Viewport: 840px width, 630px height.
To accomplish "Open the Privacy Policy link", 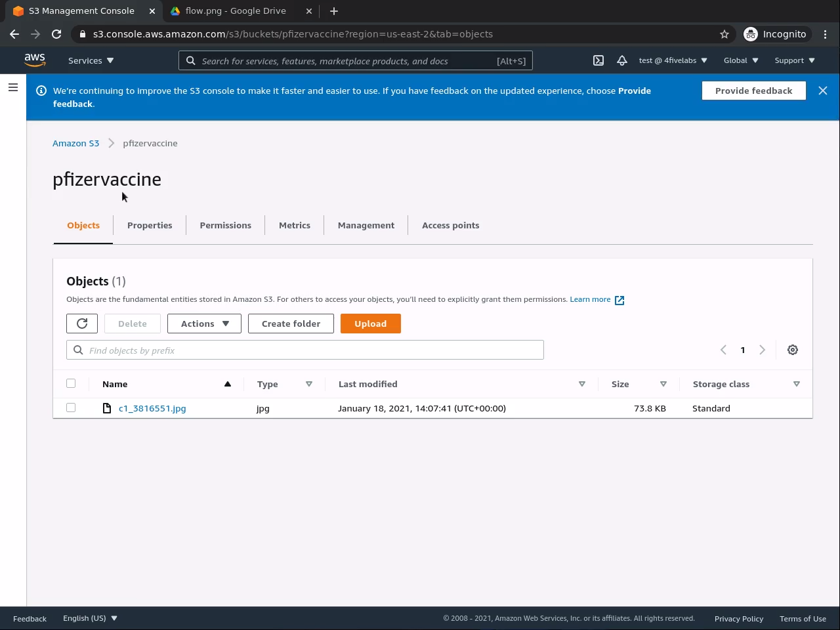I will (739, 618).
